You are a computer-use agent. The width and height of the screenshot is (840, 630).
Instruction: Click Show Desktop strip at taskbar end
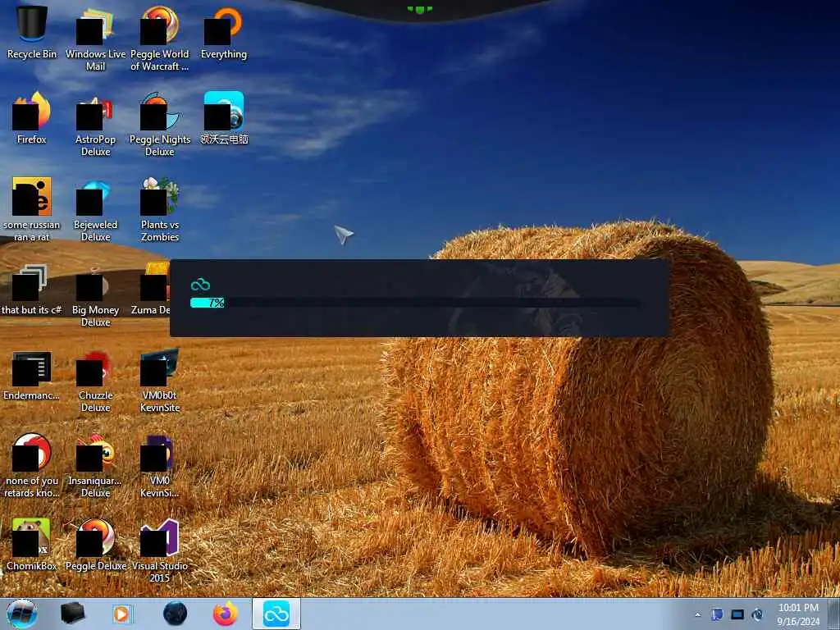(834, 614)
